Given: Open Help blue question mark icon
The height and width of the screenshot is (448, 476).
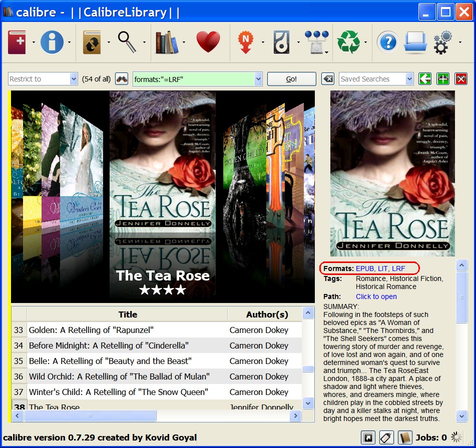Looking at the screenshot, I should tap(388, 42).
